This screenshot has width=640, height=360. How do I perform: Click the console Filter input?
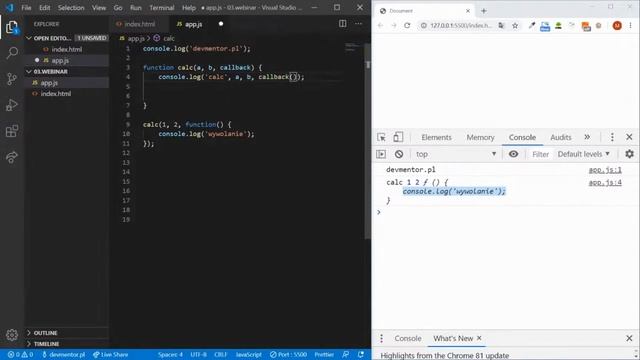tap(541, 154)
